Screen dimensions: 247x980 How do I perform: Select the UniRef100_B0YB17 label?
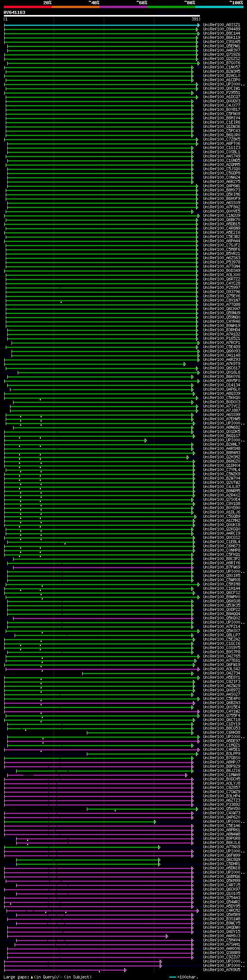[x=222, y=110]
